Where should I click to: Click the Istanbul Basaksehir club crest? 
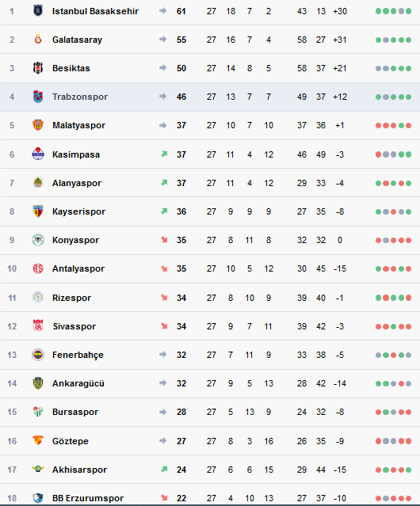[x=38, y=11]
